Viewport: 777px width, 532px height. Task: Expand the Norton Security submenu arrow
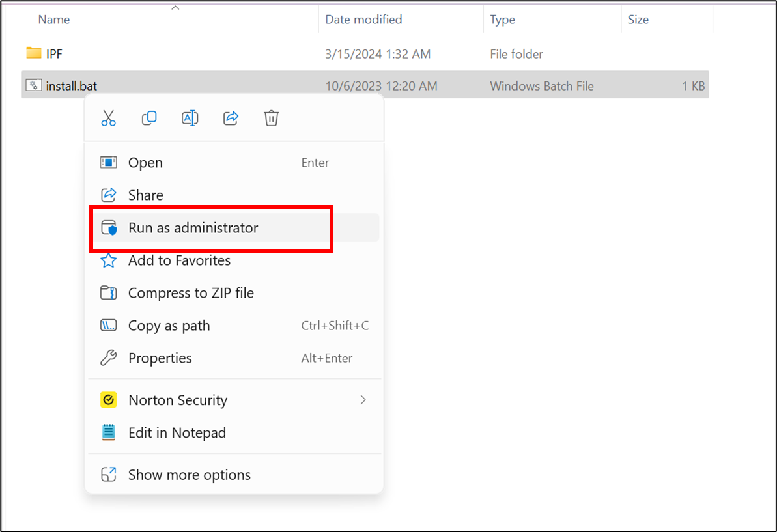pos(363,400)
